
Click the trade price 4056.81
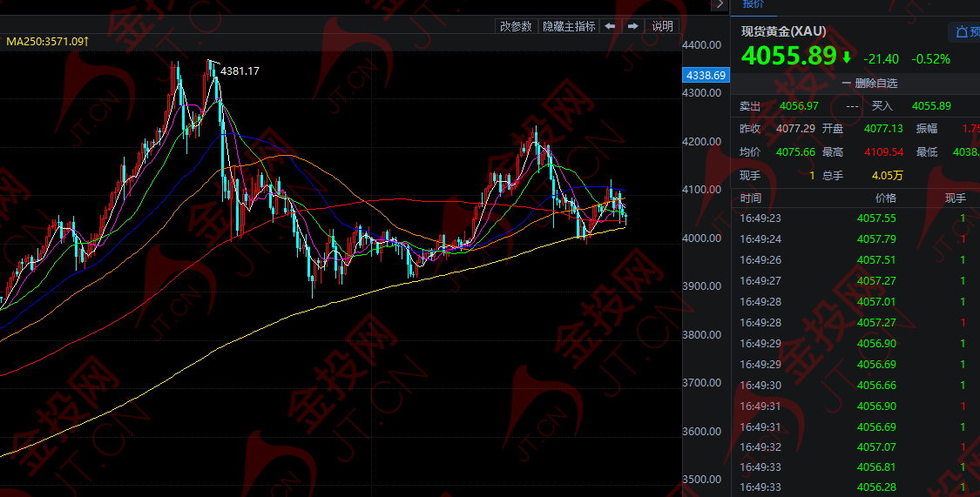click(x=876, y=467)
